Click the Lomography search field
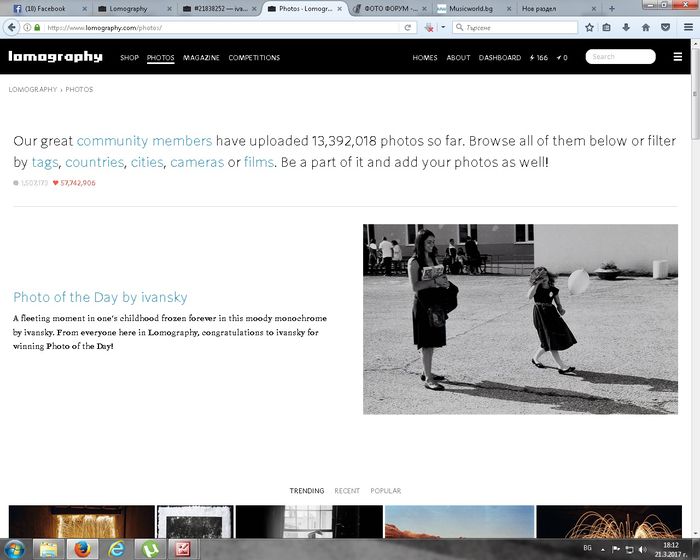 [621, 57]
